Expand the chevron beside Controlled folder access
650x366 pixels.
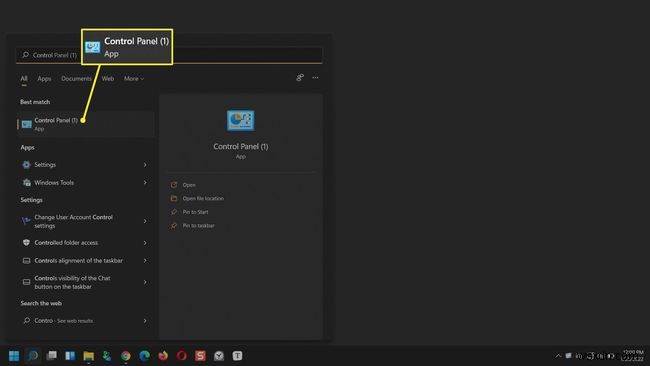click(x=145, y=242)
